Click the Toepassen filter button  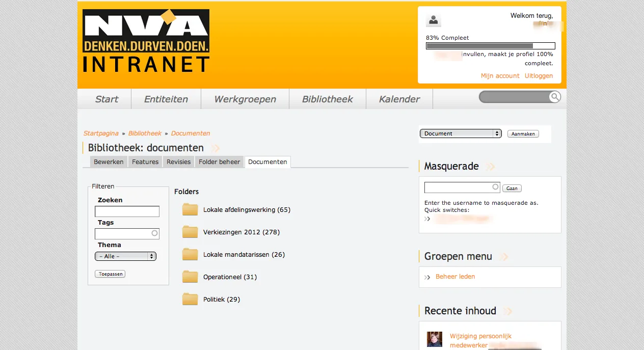click(x=110, y=274)
